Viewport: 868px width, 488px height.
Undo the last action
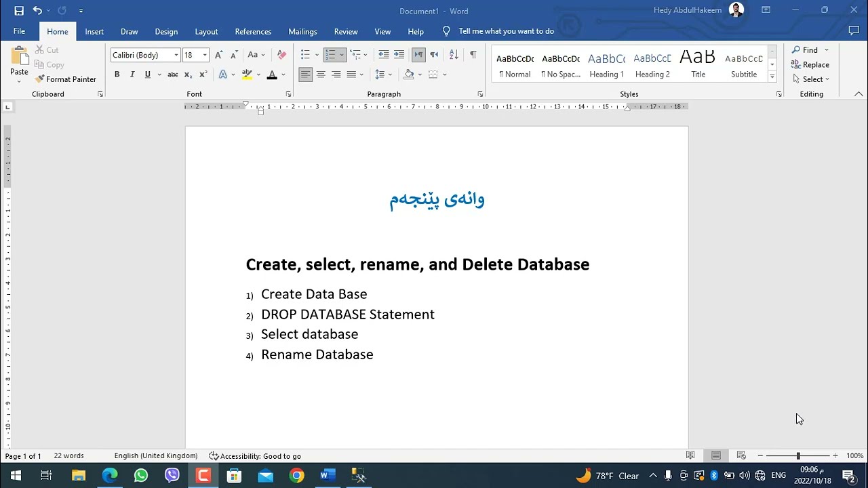(37, 11)
